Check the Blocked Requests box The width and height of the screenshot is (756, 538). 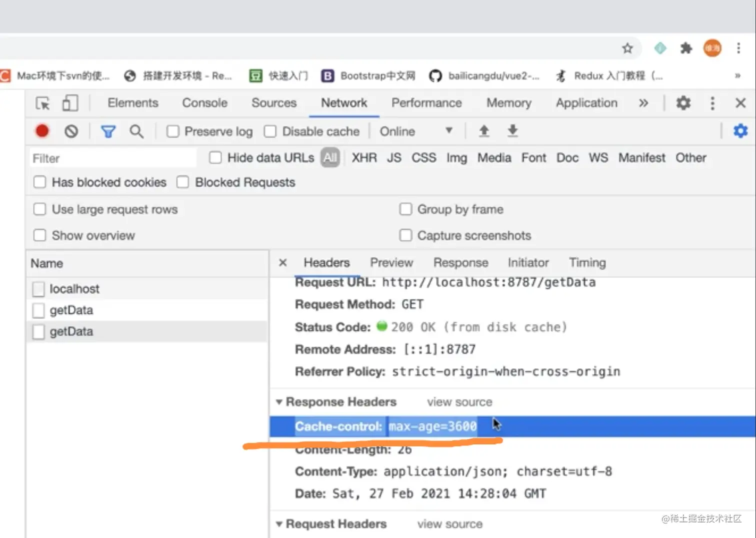[183, 182]
